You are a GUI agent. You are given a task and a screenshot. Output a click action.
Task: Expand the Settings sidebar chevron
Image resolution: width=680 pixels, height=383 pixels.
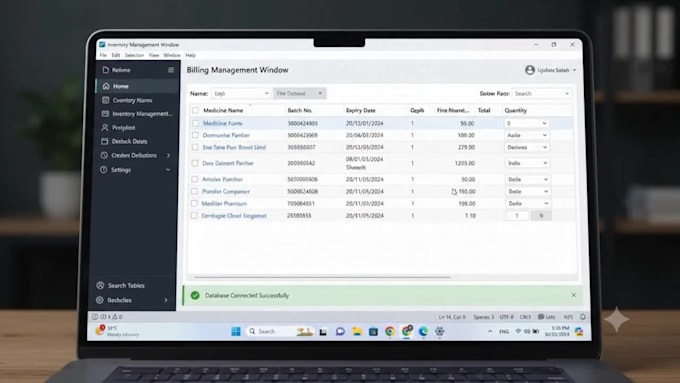coord(168,170)
